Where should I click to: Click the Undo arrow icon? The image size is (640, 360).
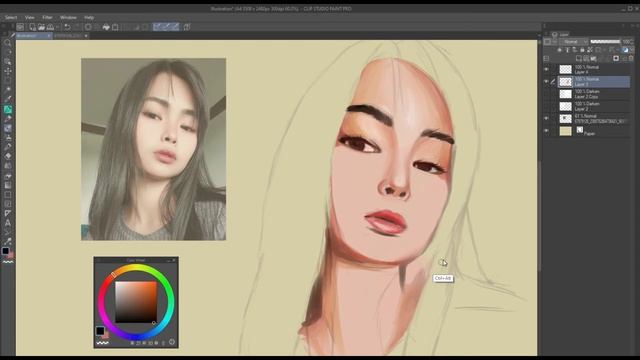coord(67,27)
